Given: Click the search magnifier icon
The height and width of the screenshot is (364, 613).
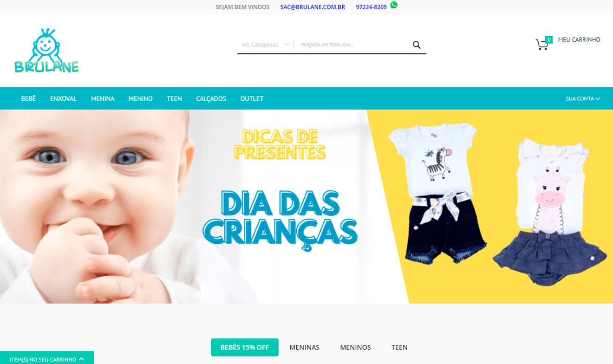Looking at the screenshot, I should click(x=417, y=45).
